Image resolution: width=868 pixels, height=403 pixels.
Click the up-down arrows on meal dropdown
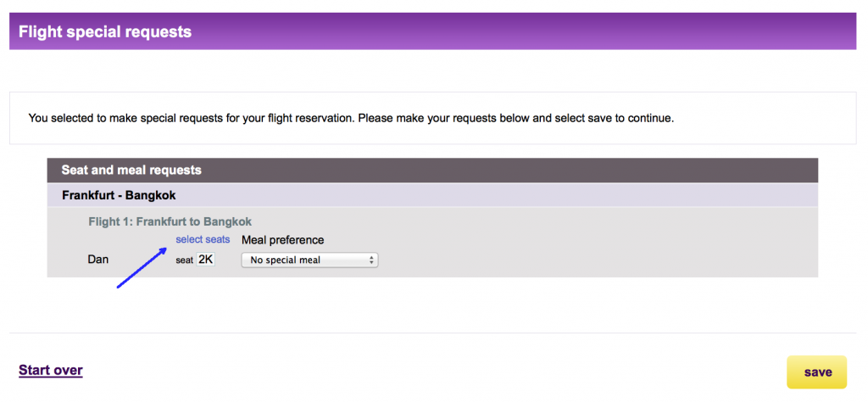[371, 260]
